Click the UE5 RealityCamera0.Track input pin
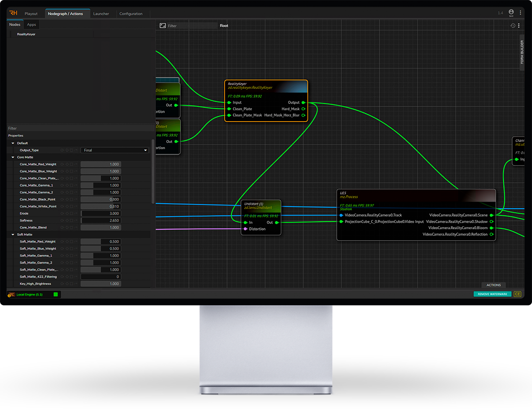The image size is (532, 409). [x=341, y=215]
